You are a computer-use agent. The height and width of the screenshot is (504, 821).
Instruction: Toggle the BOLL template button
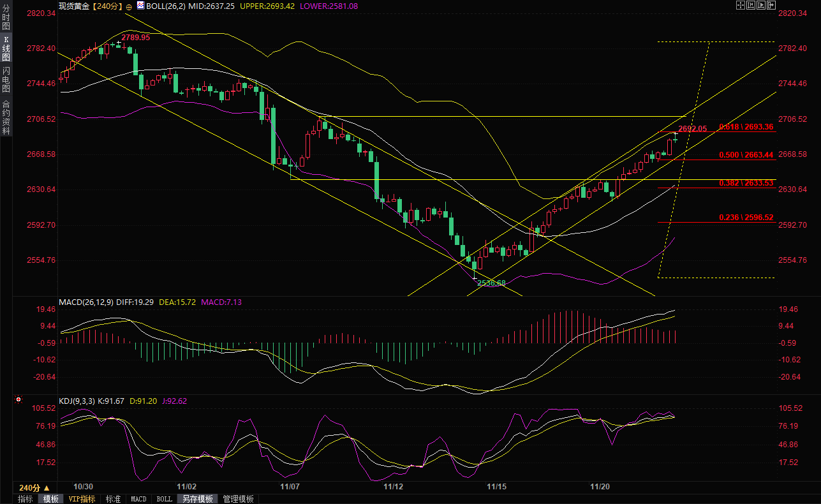click(x=164, y=499)
